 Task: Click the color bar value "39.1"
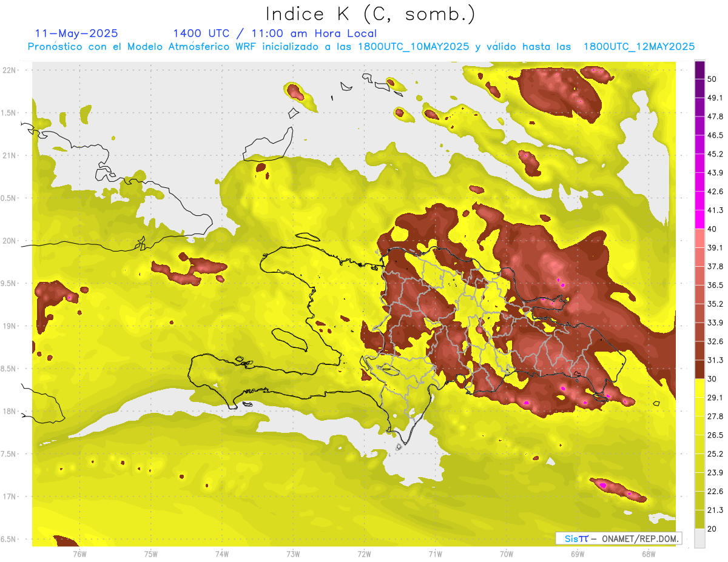point(715,247)
